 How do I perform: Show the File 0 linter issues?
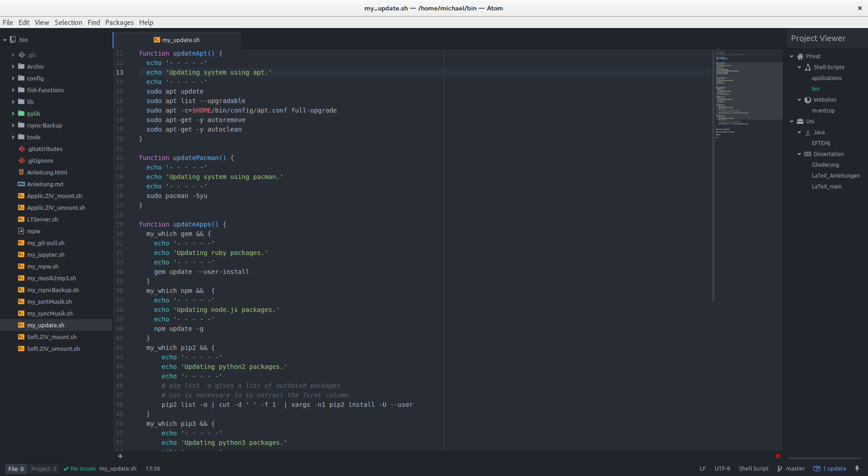[16, 469]
